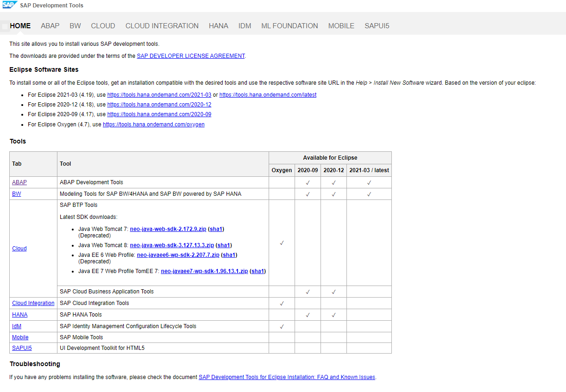The width and height of the screenshot is (566, 392).
Task: Click the SAP logo icon
Action: pyautogui.click(x=10, y=5)
